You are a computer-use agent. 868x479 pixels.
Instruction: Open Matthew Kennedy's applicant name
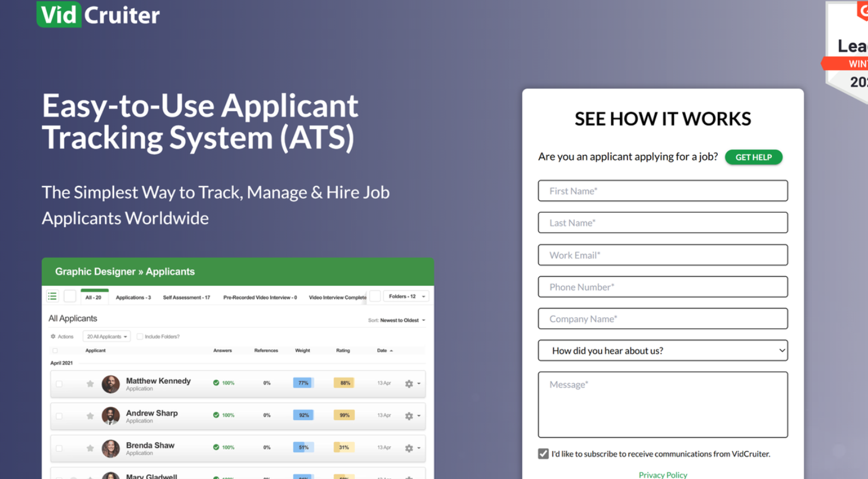[x=159, y=381]
